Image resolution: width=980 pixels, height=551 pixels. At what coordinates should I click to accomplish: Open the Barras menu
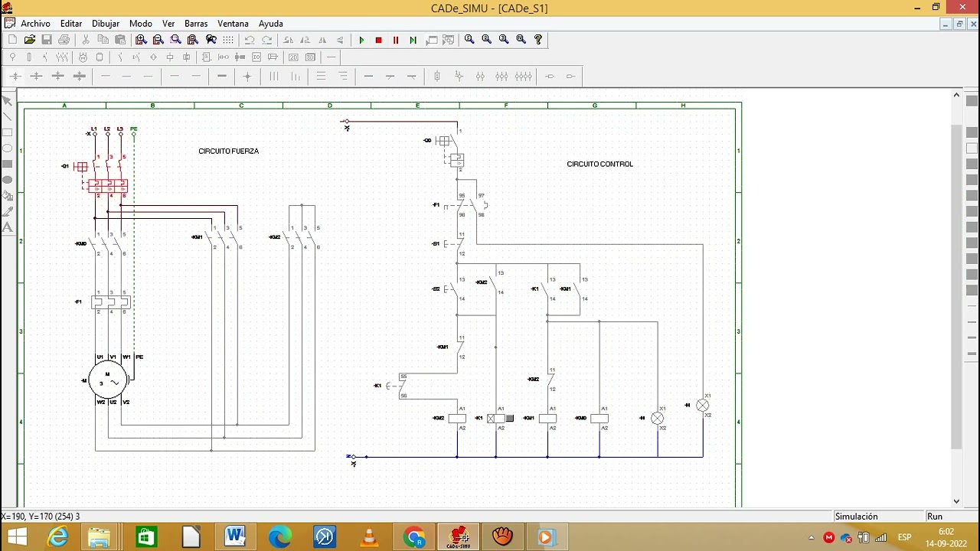pos(196,24)
